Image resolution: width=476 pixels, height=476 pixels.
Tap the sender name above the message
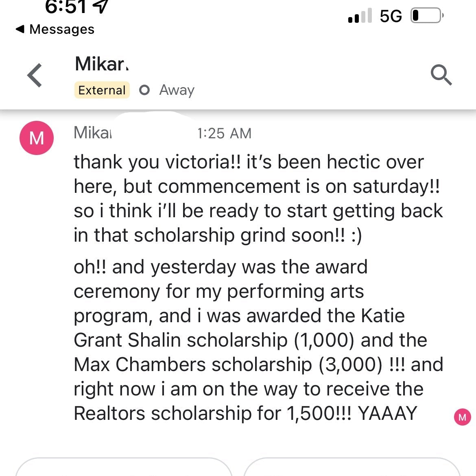(92, 133)
